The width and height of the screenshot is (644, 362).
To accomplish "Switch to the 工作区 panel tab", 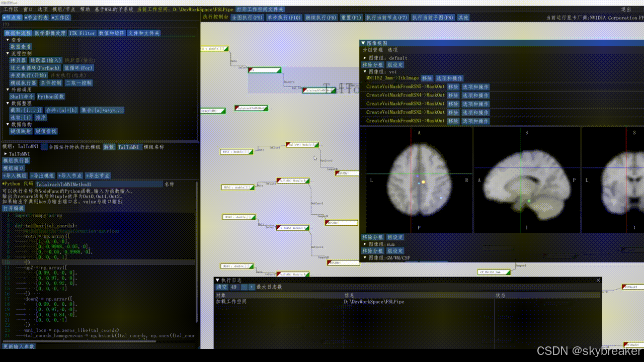I will [x=61, y=18].
